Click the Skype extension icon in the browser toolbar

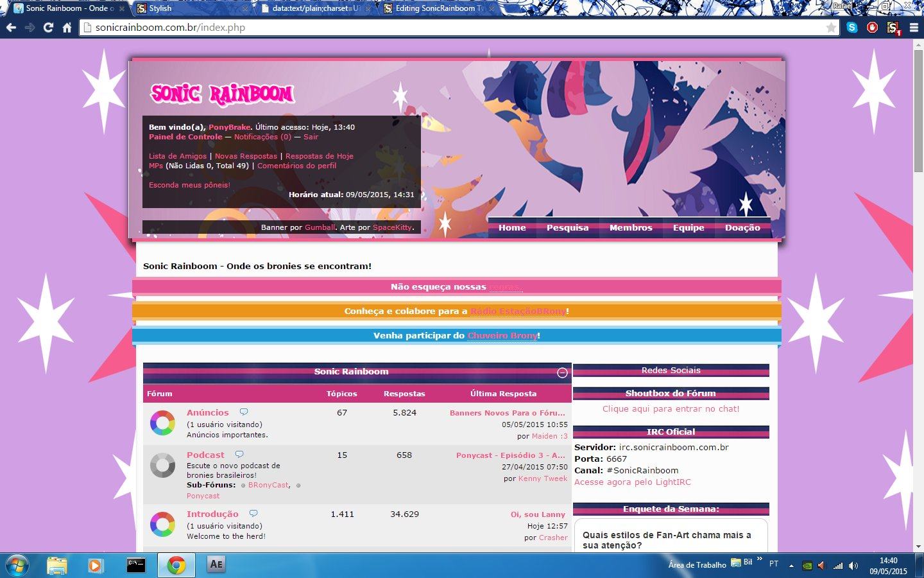(852, 28)
